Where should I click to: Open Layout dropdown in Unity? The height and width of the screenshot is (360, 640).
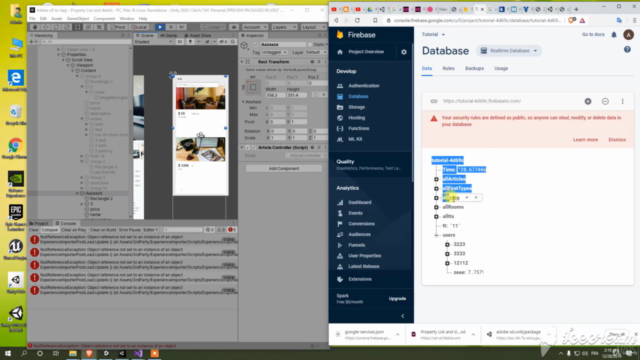[313, 27]
